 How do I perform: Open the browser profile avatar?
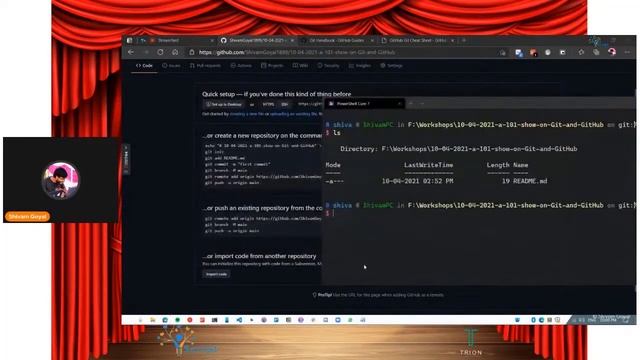[x=612, y=52]
